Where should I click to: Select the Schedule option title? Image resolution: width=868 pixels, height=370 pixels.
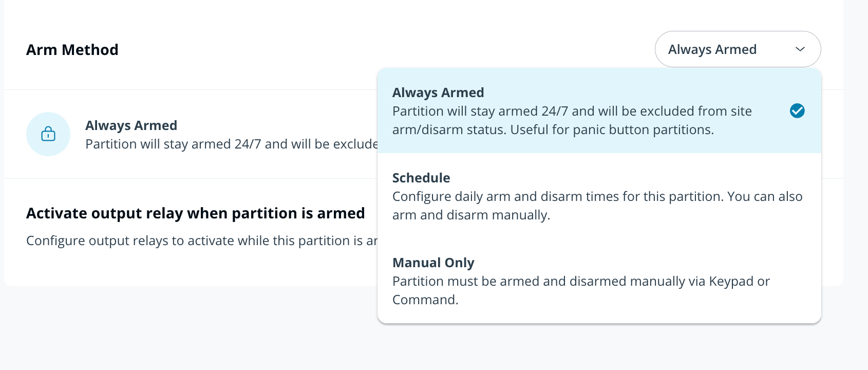[x=421, y=178]
